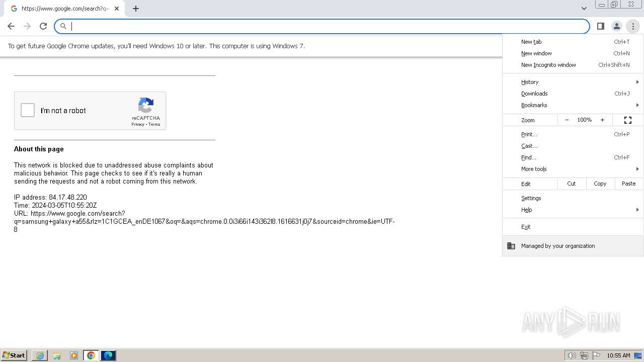Image resolution: width=644 pixels, height=362 pixels.
Task: Click the Chrome taskbar icon
Action: pyautogui.click(x=91, y=355)
